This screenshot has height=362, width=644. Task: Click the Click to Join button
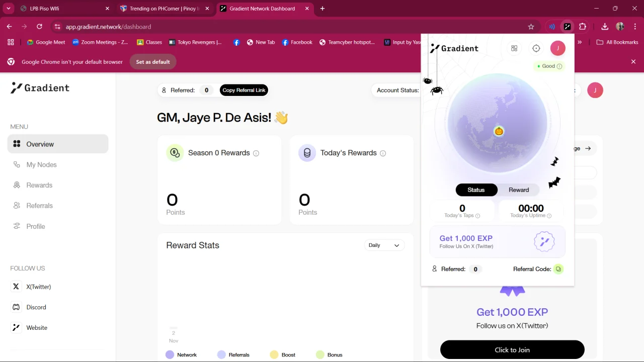[x=512, y=350]
